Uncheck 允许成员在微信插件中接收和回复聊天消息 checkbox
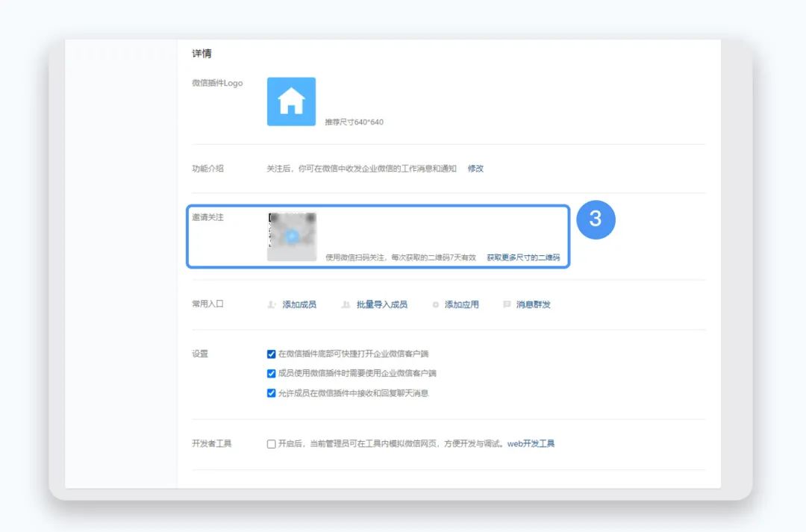806x532 pixels. click(x=272, y=393)
